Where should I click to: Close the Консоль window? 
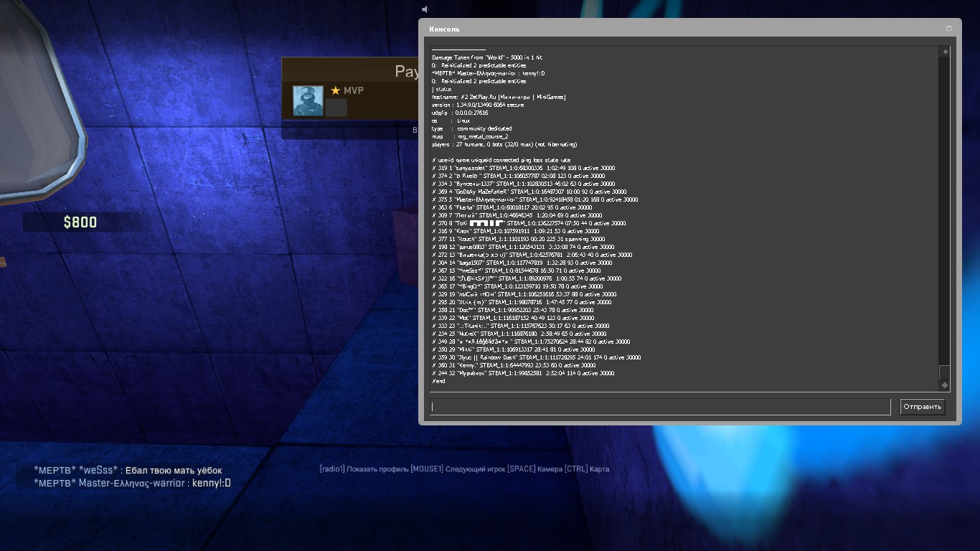point(948,29)
